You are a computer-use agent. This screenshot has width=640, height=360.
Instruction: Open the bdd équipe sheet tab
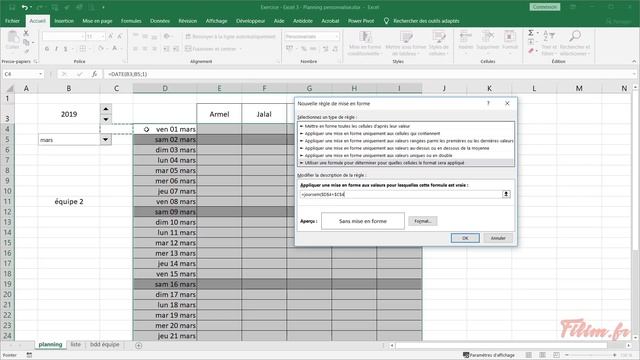(104, 344)
